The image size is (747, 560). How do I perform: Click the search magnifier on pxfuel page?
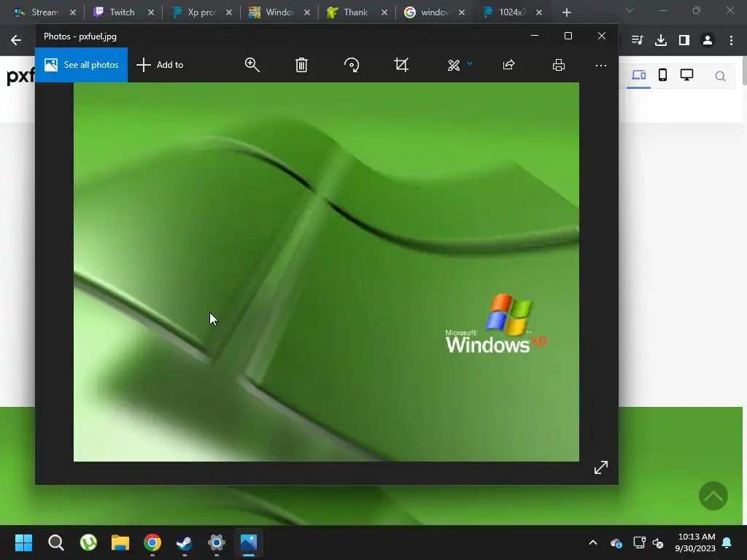pyautogui.click(x=720, y=76)
